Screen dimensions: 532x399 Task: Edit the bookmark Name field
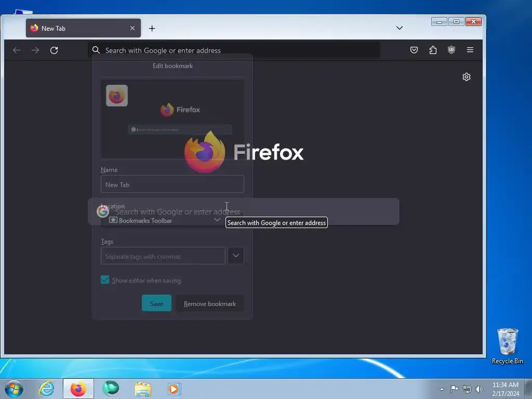pyautogui.click(x=172, y=184)
